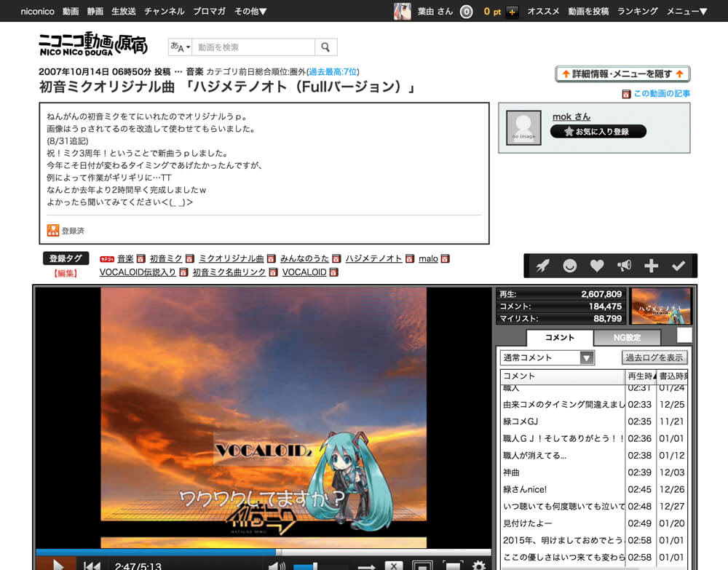Click the plus icon in the action bar
Screen dimensions: 728x570
coord(651,266)
